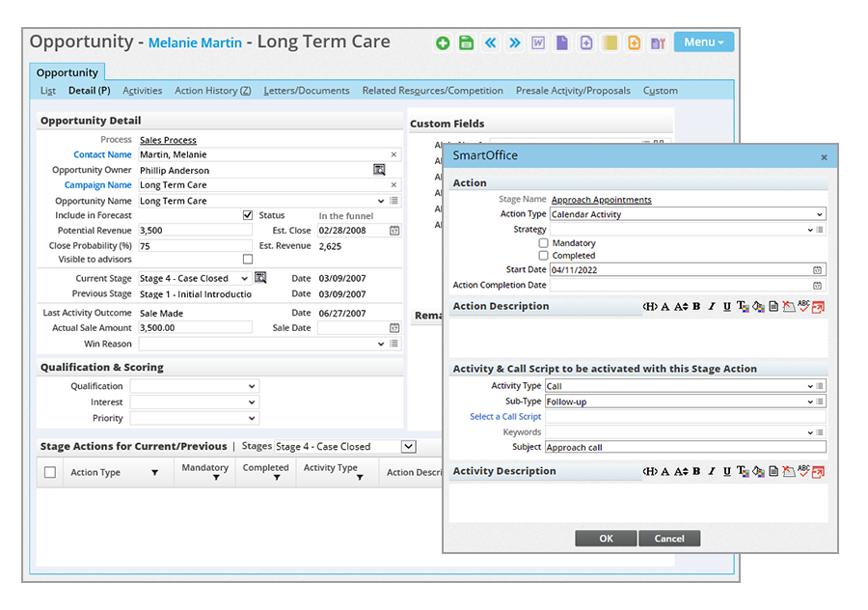This screenshot has height=610, width=868.
Task: Open the Melanie Martin contact link
Action: 195,42
